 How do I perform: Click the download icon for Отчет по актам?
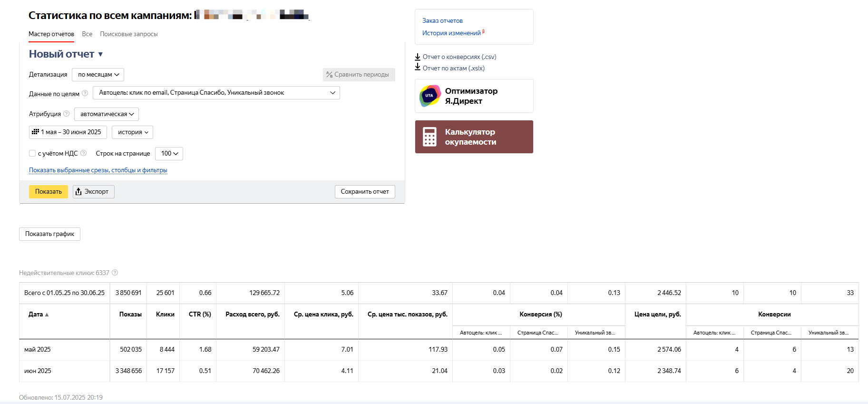[418, 68]
